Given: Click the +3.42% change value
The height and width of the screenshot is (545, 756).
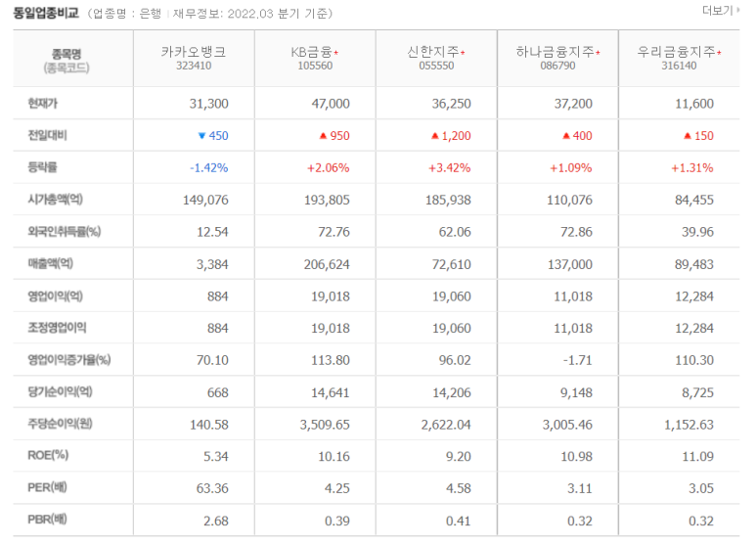Looking at the screenshot, I should pos(449,168).
